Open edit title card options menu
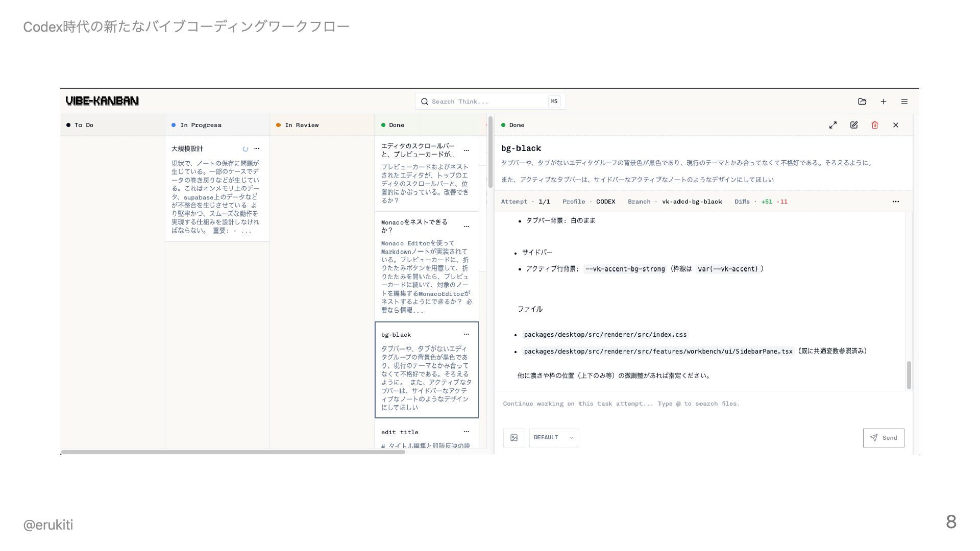This screenshot has height=551, width=980. [x=467, y=432]
